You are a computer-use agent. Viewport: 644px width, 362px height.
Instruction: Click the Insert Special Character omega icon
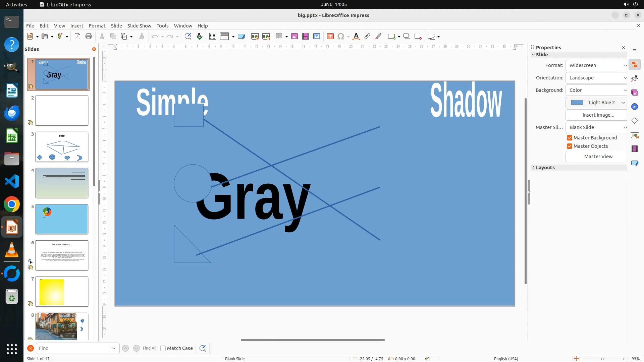pos(341,37)
